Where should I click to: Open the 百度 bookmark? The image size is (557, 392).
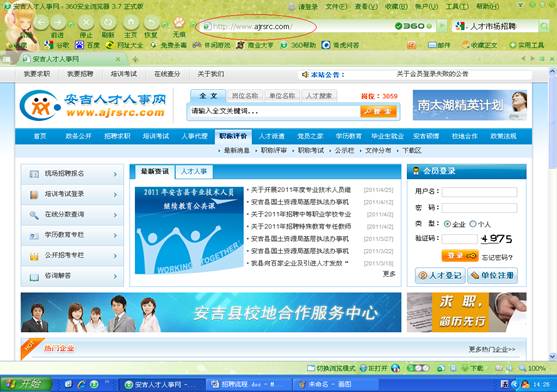87,45
